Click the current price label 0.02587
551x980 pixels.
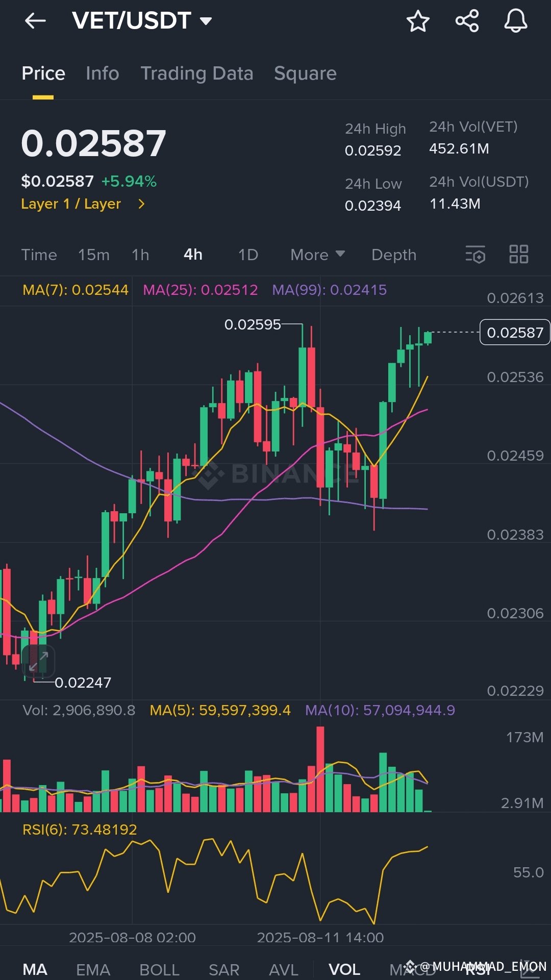coord(514,333)
